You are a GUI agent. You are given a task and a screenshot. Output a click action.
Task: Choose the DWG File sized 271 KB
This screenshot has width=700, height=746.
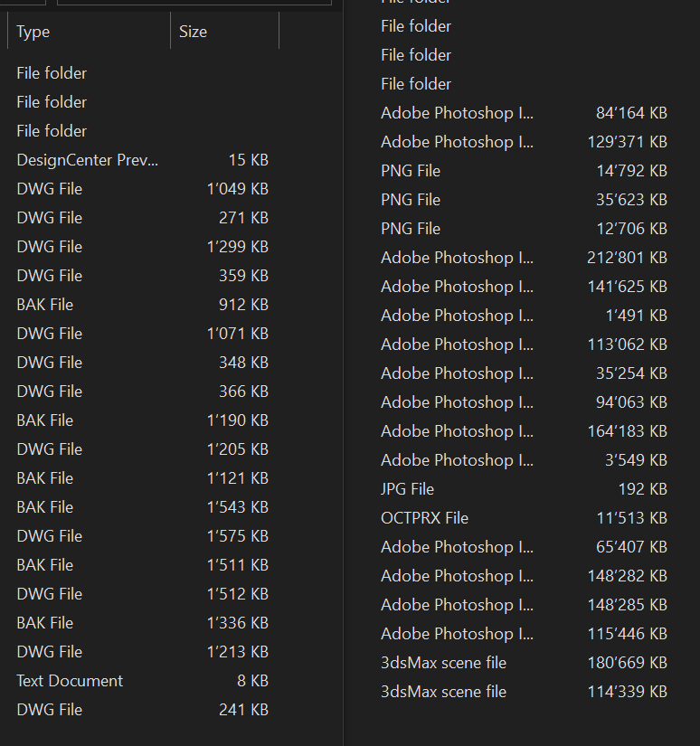50,218
